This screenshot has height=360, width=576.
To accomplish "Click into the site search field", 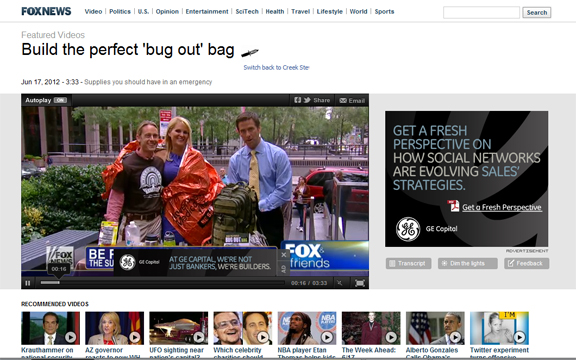I will click(x=481, y=12).
